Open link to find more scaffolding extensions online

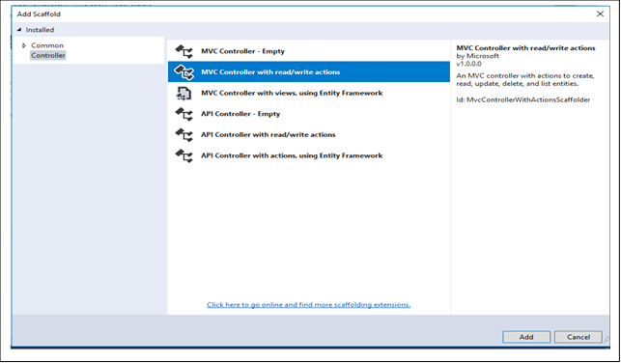pos(308,304)
